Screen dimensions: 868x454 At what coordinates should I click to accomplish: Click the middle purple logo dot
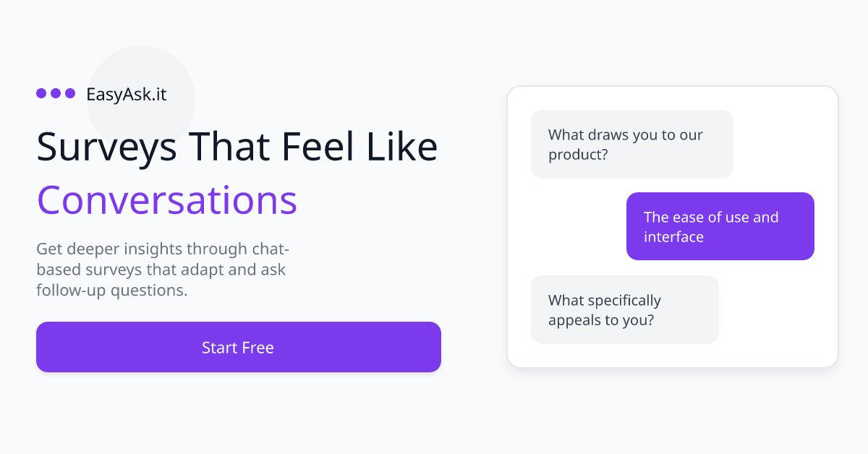[56, 93]
